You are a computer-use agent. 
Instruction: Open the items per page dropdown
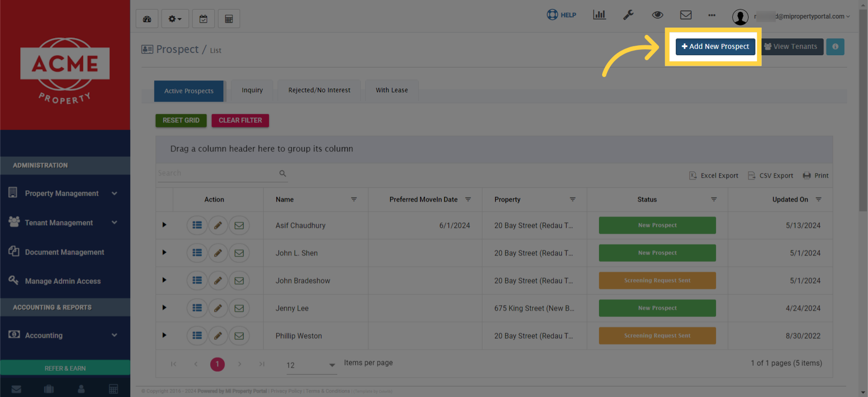click(x=311, y=365)
